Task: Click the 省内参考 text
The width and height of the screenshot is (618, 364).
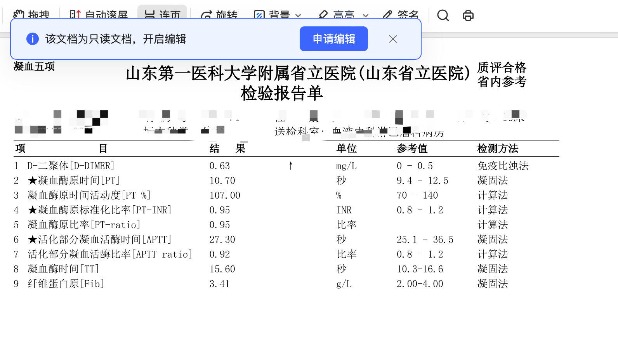Action: 502,81
